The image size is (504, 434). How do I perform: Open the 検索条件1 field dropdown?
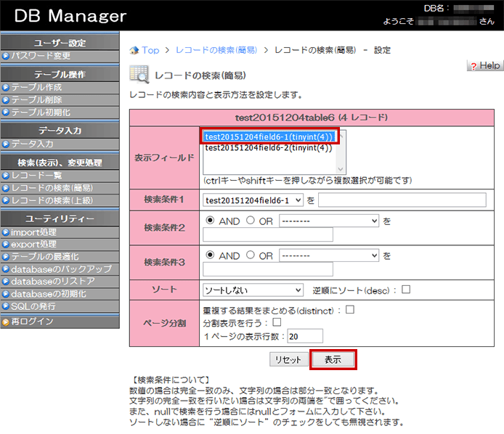tap(253, 200)
